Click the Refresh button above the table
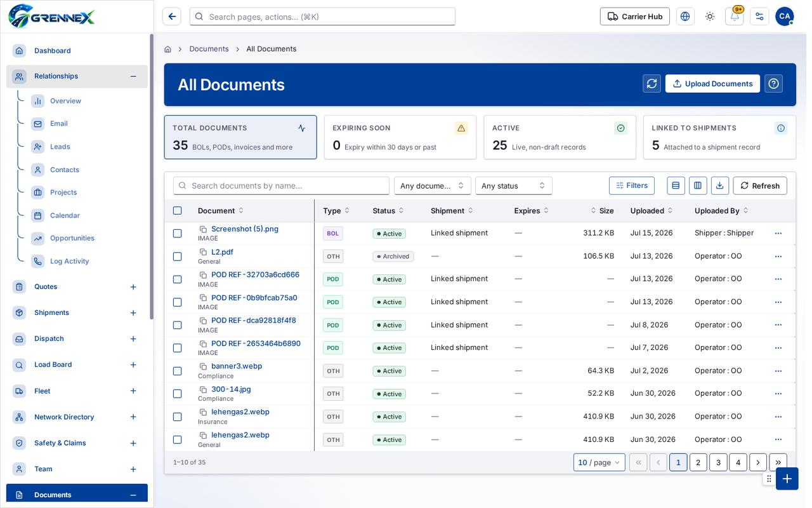This screenshot has width=812, height=508. pyautogui.click(x=760, y=185)
